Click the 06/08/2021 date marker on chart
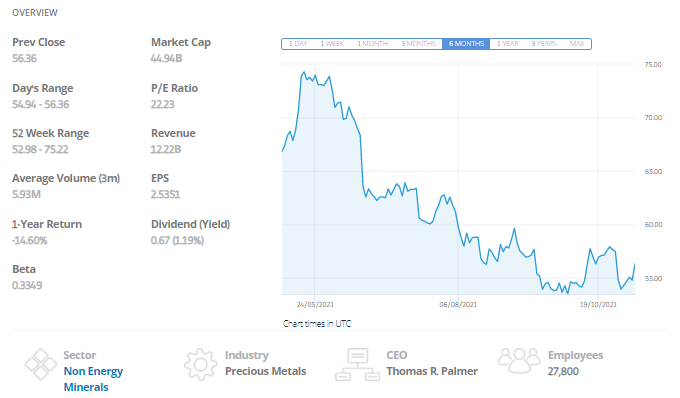This screenshot has width=680, height=398. [x=458, y=304]
